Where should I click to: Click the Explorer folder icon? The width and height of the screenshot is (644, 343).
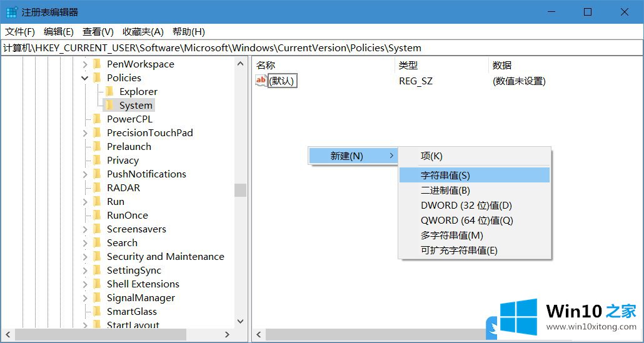tap(109, 91)
